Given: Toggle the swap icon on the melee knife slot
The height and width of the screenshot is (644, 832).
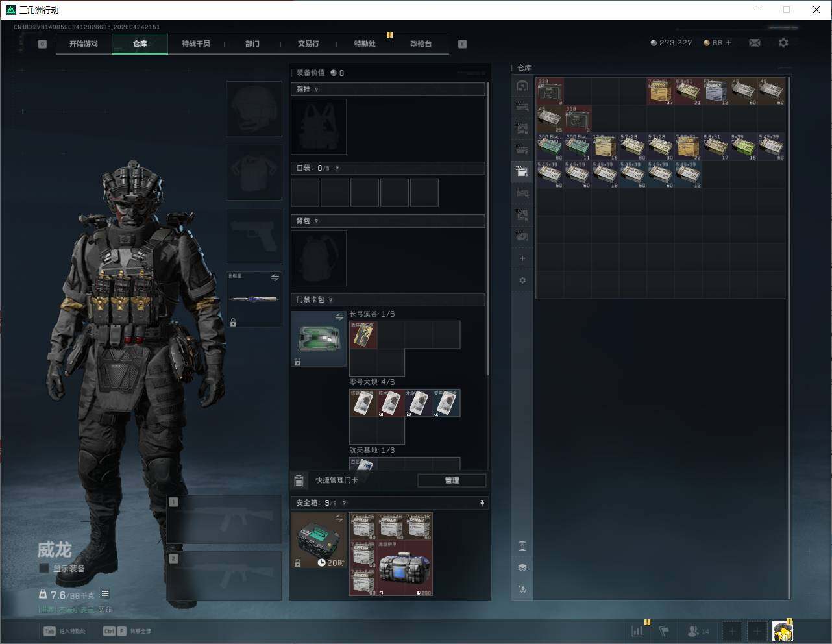Looking at the screenshot, I should pyautogui.click(x=275, y=278).
